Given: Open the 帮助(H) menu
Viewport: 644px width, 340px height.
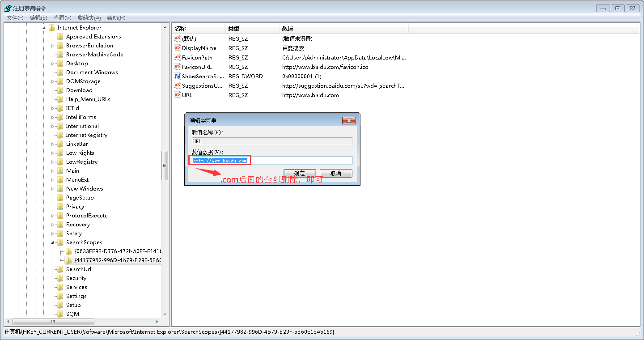Looking at the screenshot, I should pos(116,18).
